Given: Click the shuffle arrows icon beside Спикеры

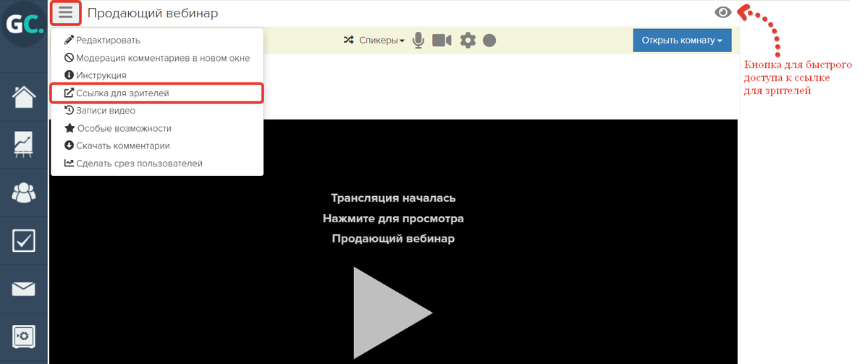Looking at the screenshot, I should tap(349, 41).
